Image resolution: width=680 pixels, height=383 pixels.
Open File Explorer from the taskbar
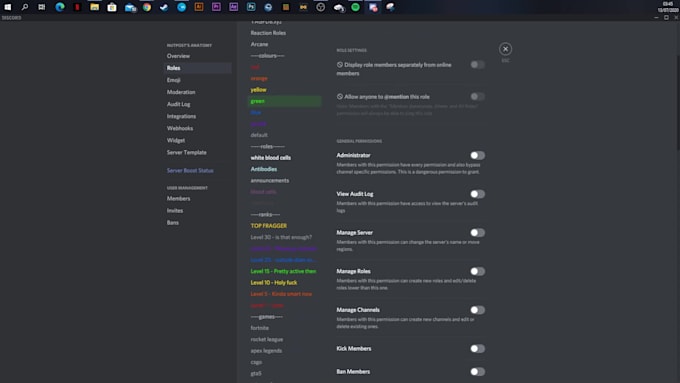[95, 7]
